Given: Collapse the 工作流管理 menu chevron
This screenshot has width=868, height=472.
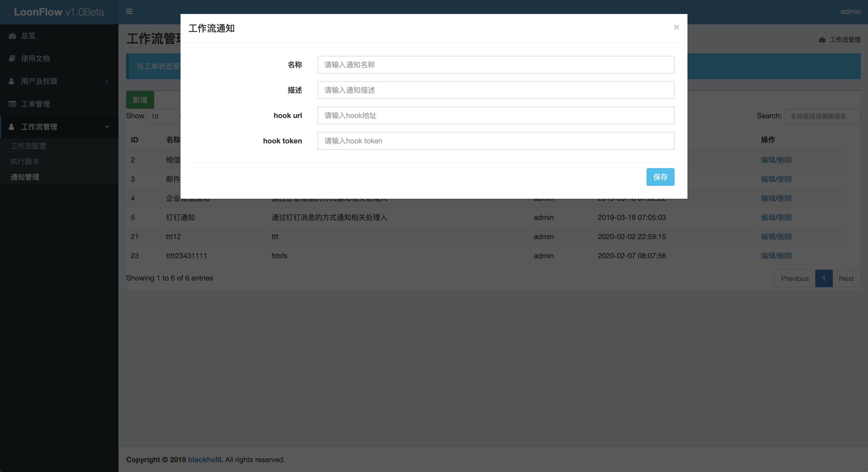Looking at the screenshot, I should (x=107, y=127).
